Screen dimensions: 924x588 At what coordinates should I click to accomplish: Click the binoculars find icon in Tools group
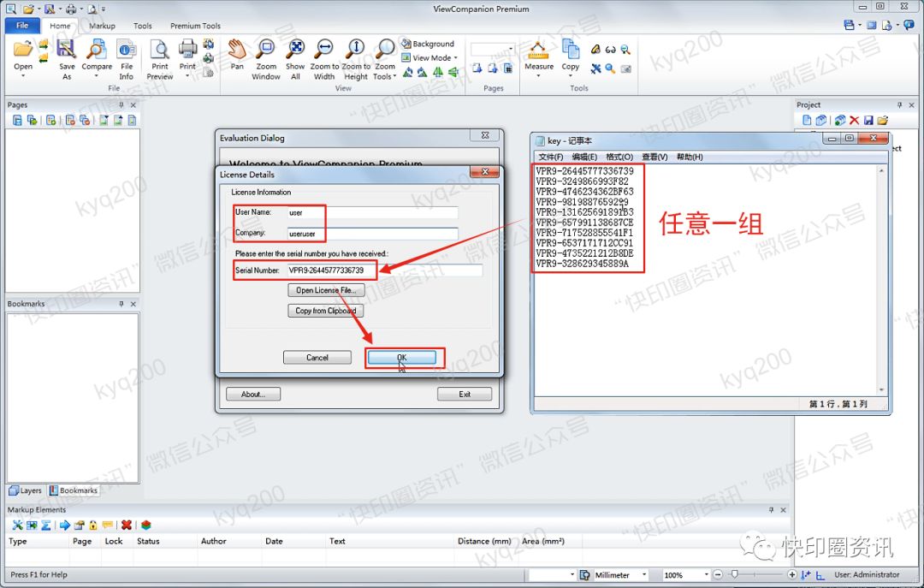611,50
